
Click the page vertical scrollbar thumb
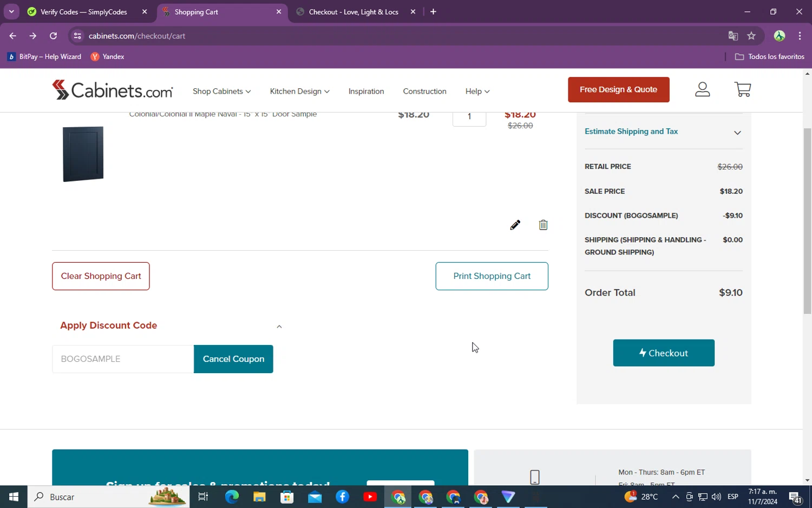[x=807, y=221]
